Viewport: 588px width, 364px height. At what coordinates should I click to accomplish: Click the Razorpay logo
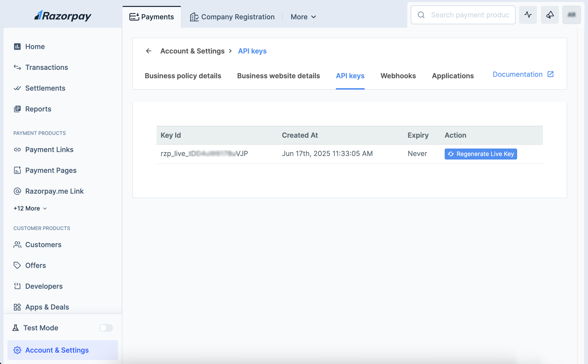tap(63, 16)
